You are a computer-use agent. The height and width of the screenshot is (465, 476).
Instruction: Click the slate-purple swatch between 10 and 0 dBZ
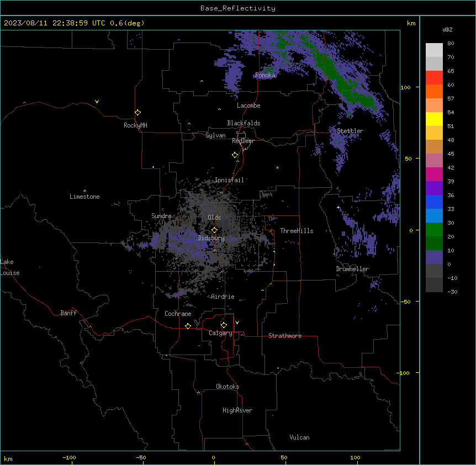[x=434, y=257]
